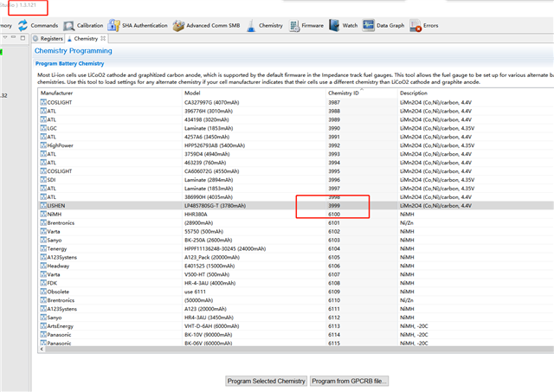Select chemistry ID 6110 cell
Screen dimensions: 554x392
pyautogui.click(x=334, y=300)
